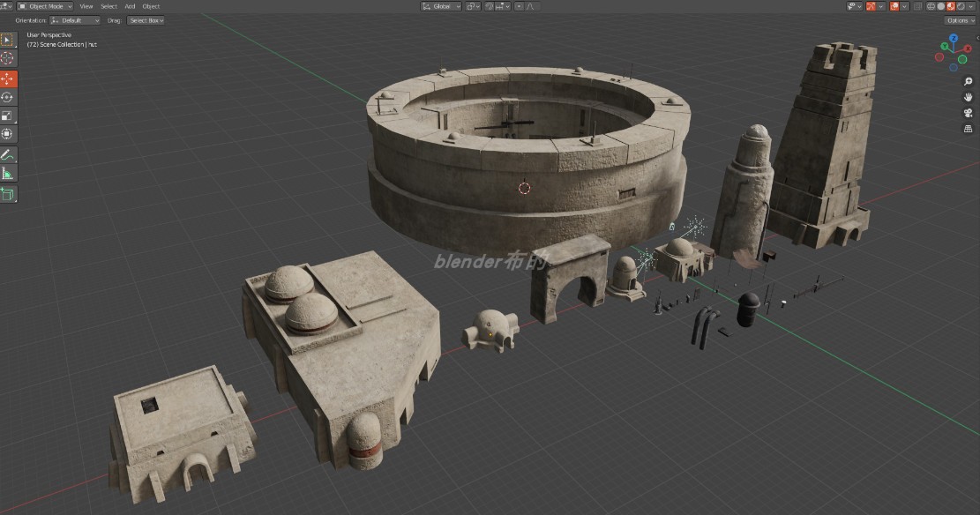The height and width of the screenshot is (515, 980).
Task: Click the Z axis on navigation gizmo
Action: (954, 38)
